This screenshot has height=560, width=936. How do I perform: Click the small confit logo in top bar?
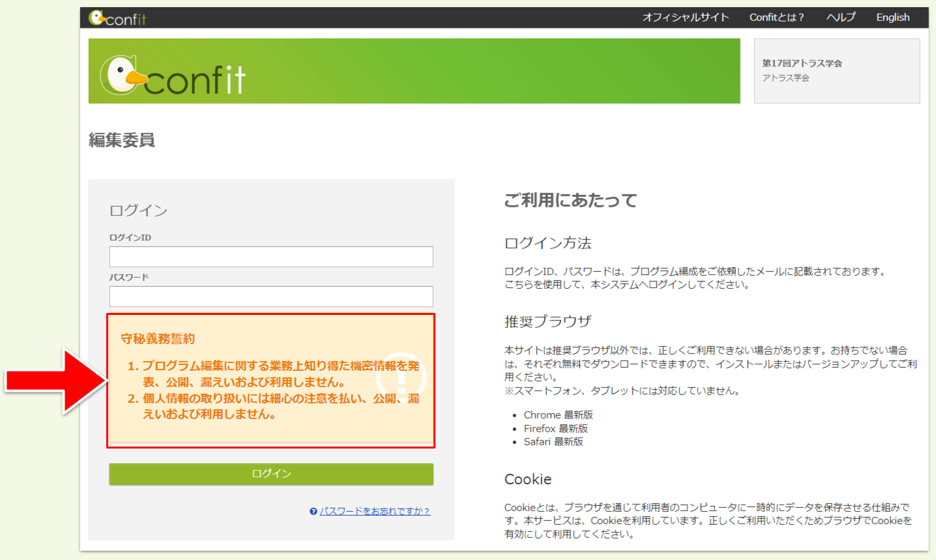click(117, 18)
